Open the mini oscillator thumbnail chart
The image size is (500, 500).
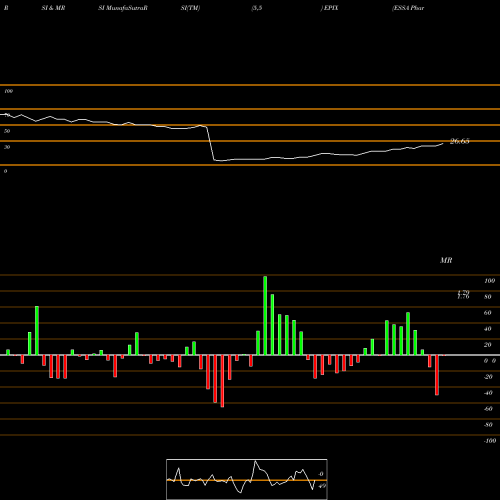(x=247, y=479)
